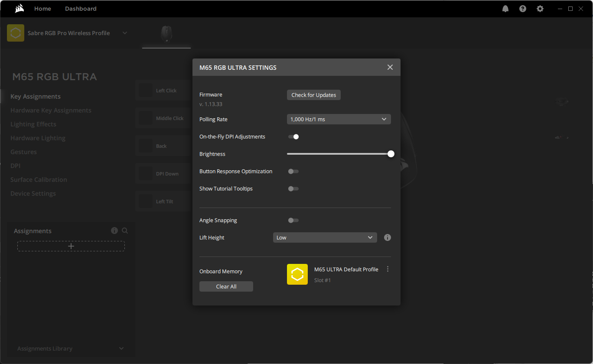Click the yellow onboard profile slot icon
The height and width of the screenshot is (364, 593).
tap(297, 274)
